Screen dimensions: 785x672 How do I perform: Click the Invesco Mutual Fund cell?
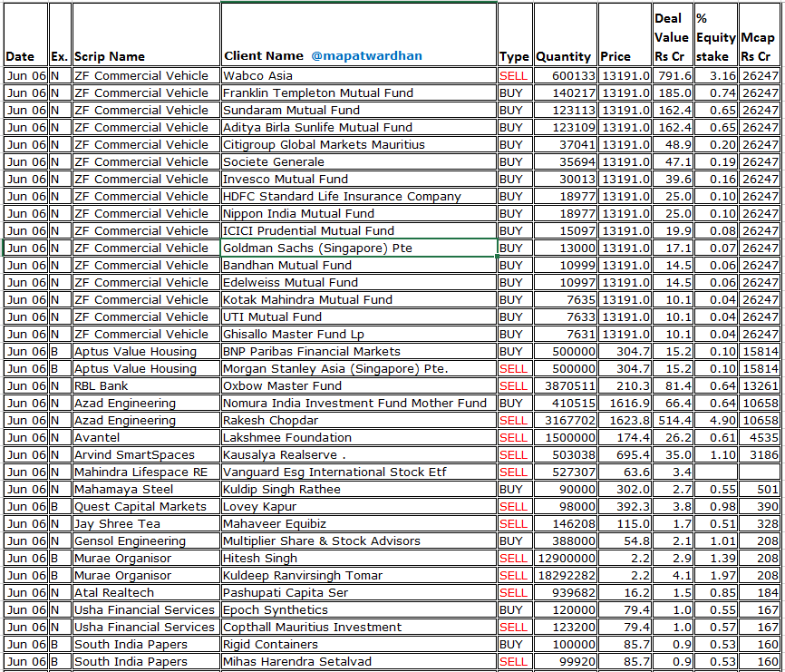(358, 180)
